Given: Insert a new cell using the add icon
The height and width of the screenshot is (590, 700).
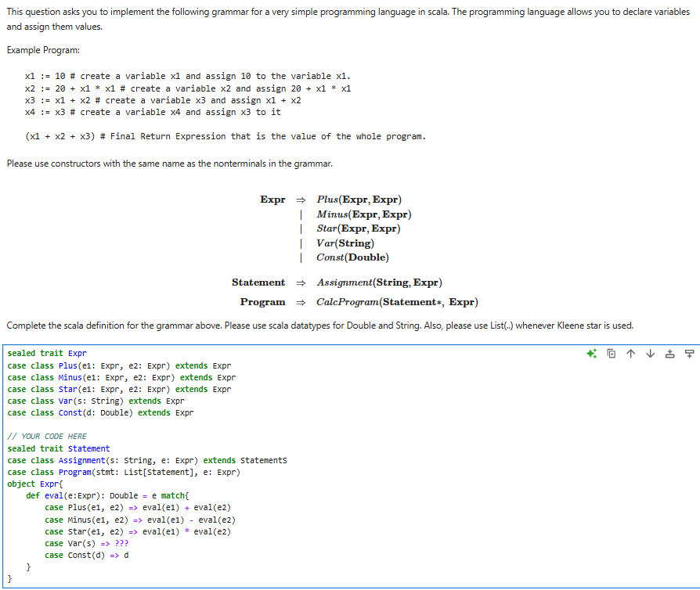Looking at the screenshot, I should (669, 354).
